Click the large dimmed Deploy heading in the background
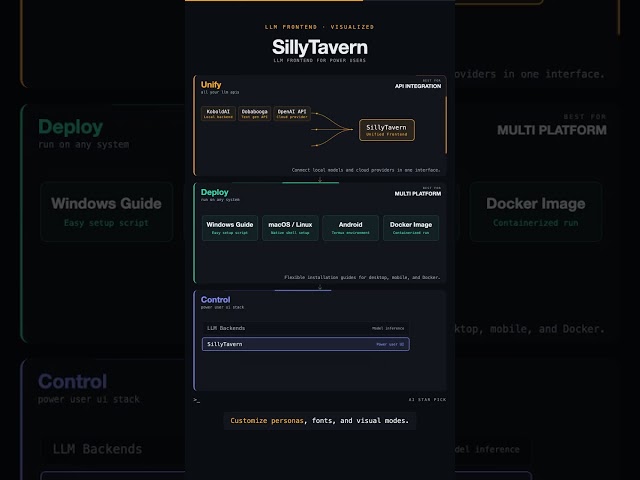 [70, 127]
